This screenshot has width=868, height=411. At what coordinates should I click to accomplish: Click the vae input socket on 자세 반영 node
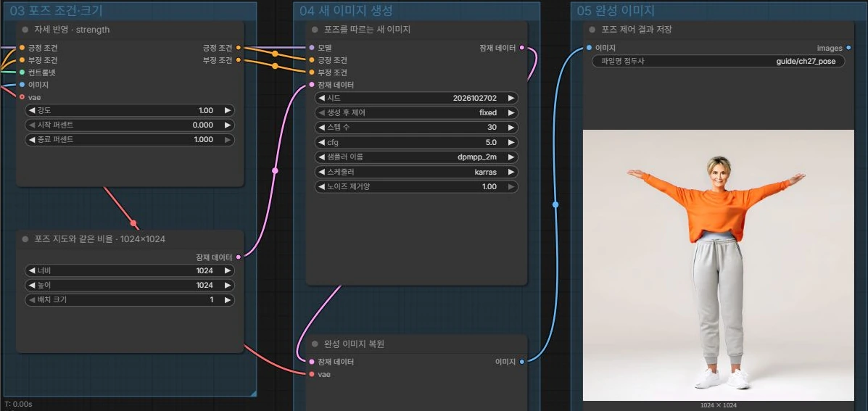[22, 97]
